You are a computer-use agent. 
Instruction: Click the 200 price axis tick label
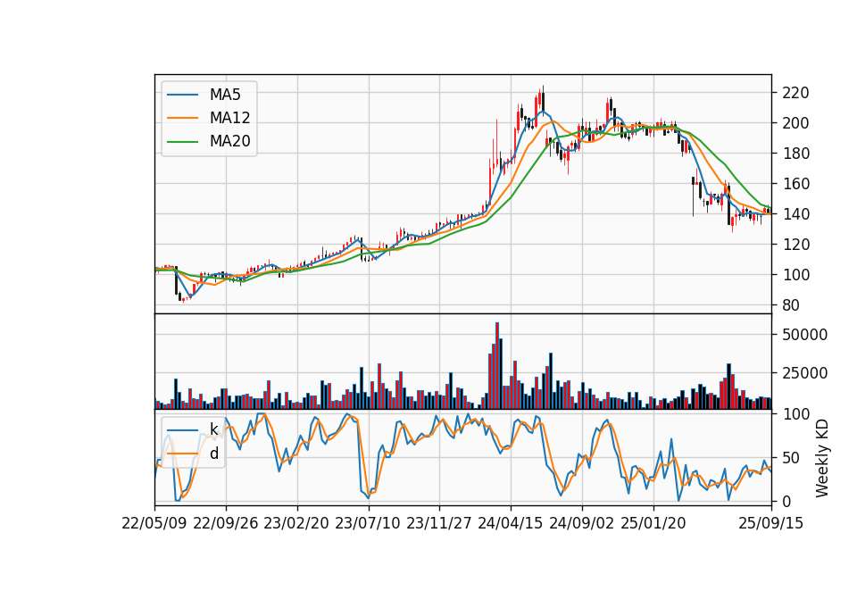795,123
